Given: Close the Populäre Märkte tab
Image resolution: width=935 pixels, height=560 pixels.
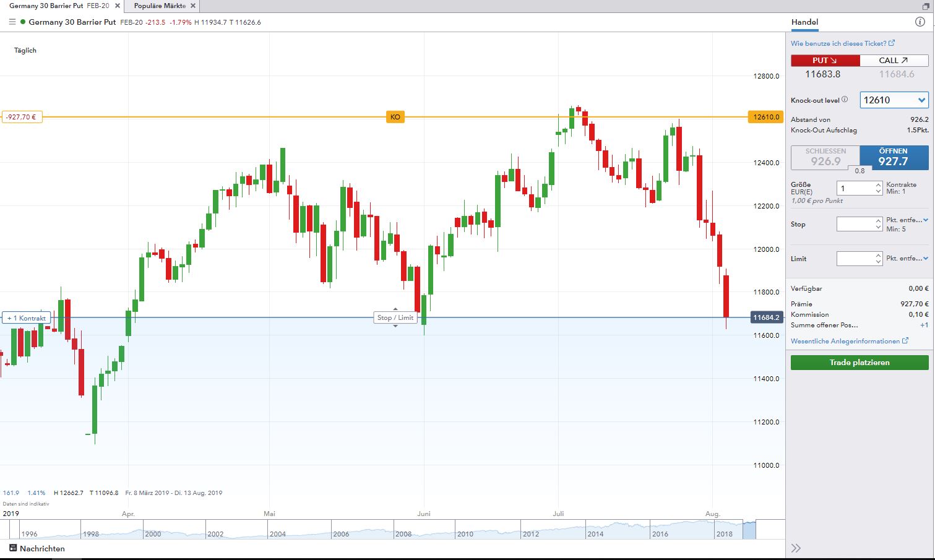Looking at the screenshot, I should pos(193,6).
